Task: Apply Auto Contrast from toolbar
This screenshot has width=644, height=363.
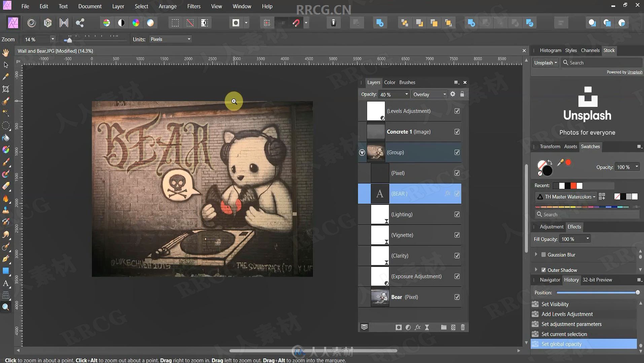Action: pos(121,23)
